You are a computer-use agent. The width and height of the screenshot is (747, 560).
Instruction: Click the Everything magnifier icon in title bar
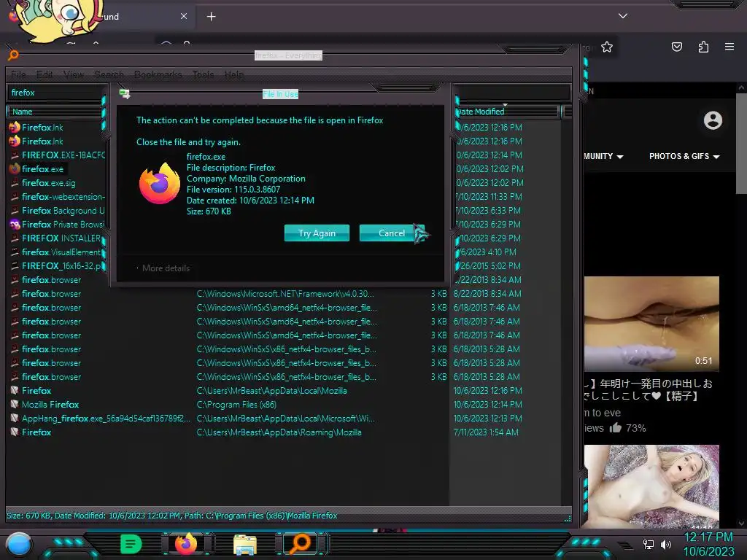pos(13,55)
